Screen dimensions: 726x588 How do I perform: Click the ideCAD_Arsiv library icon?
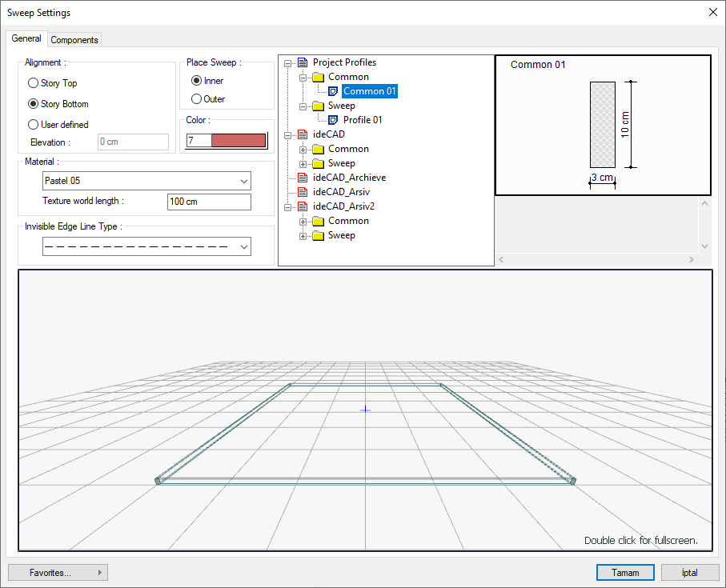pos(302,192)
